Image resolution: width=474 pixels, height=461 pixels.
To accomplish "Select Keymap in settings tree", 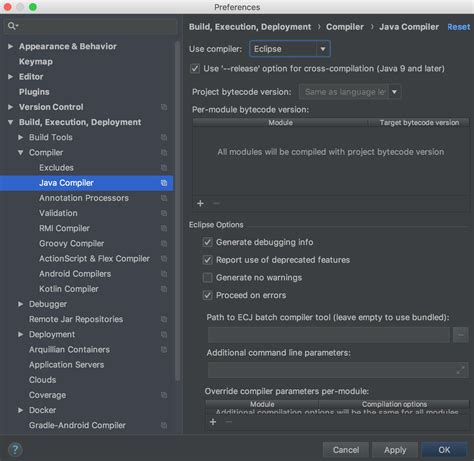I will tap(36, 62).
